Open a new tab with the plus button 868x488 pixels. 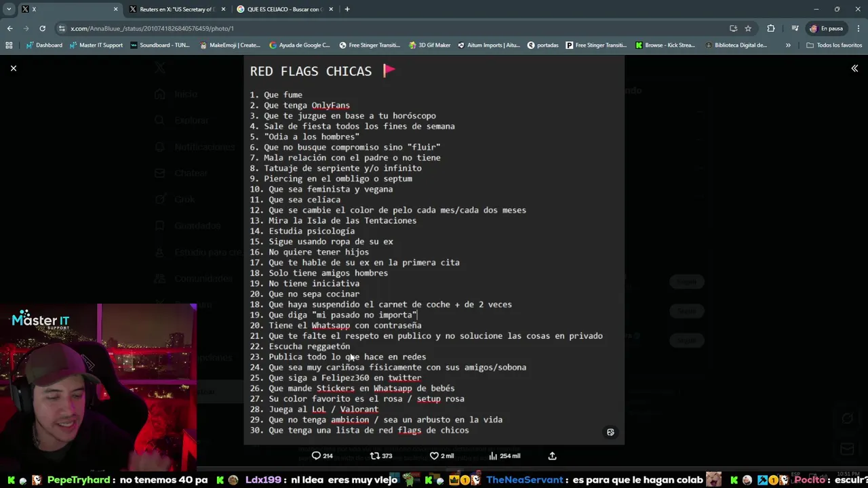tap(347, 9)
